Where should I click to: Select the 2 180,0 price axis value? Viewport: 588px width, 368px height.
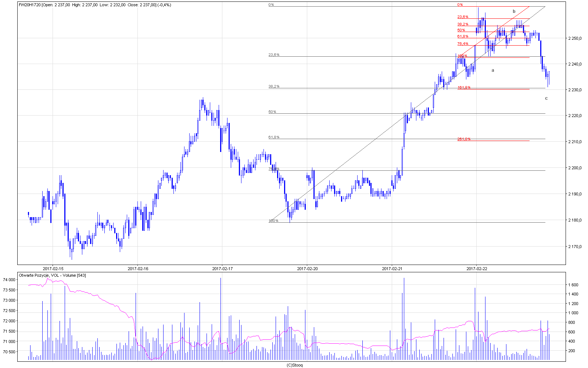tap(574, 220)
